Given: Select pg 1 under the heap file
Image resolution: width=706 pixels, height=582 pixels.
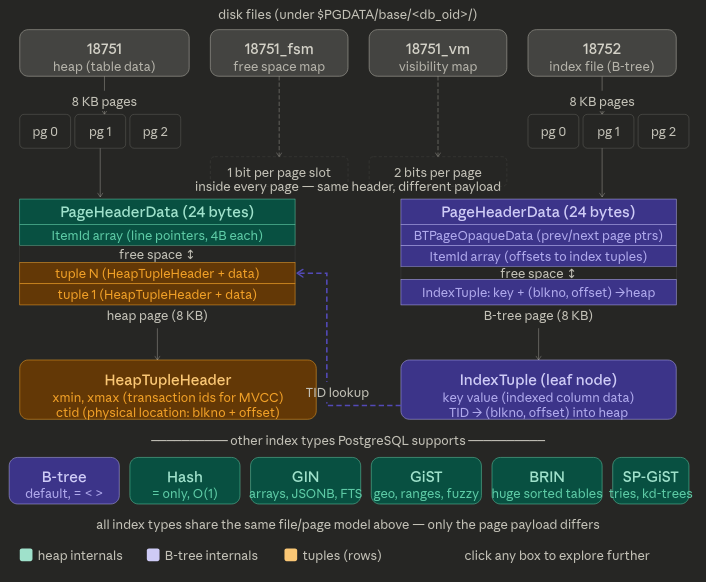Looking at the screenshot, I should pos(100,131).
